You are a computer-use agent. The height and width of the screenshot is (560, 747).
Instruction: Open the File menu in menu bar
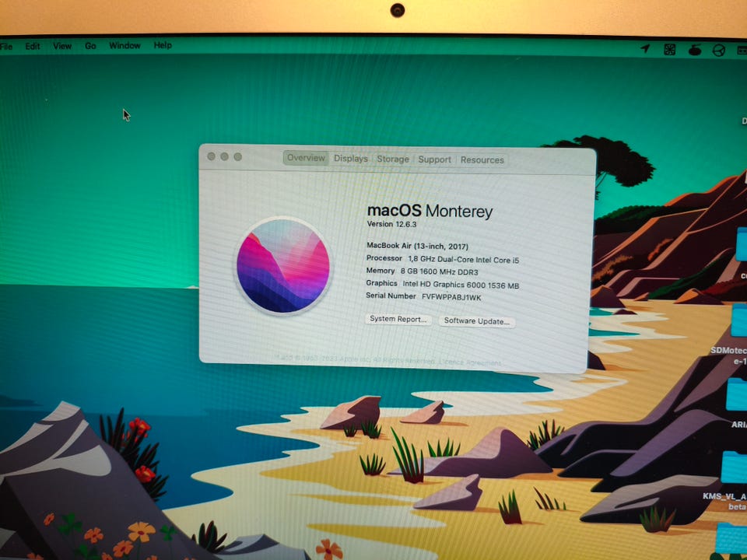[6, 46]
